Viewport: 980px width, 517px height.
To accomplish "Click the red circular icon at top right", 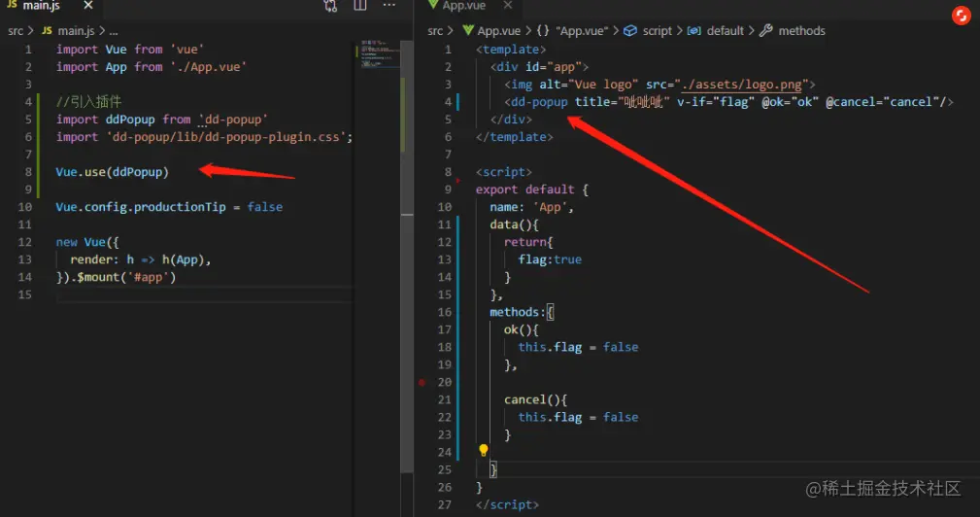I will point(961,16).
